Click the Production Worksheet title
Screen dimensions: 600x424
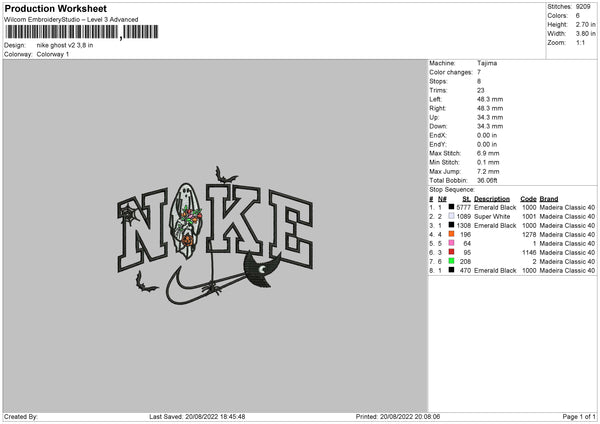(x=55, y=8)
